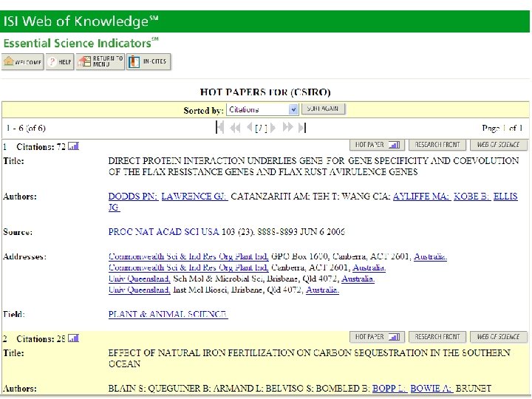Viewport: 532px width, 399px height.
Task: Click 'Citations: 28' text
Action: pos(41,339)
